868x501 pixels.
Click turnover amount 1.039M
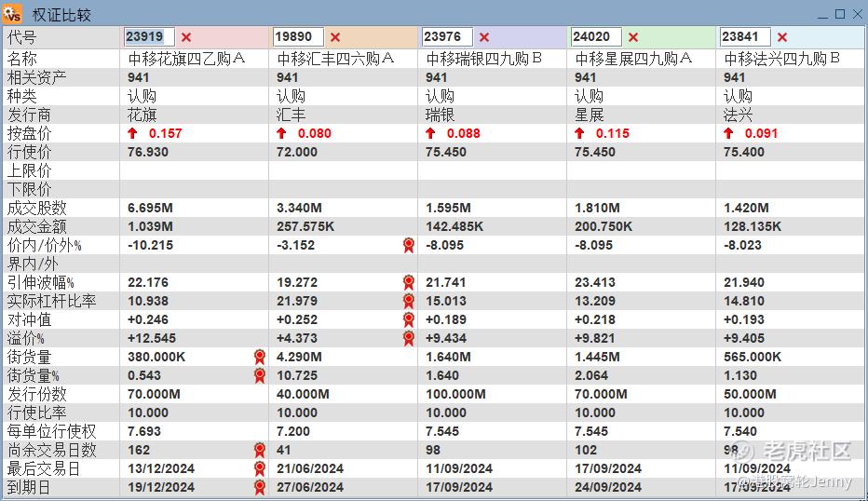[x=150, y=226]
